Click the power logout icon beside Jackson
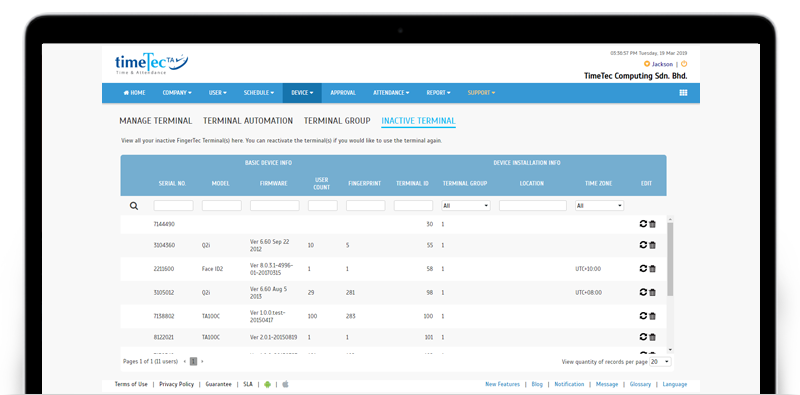Image resolution: width=800 pixels, height=395 pixels. [x=684, y=64]
